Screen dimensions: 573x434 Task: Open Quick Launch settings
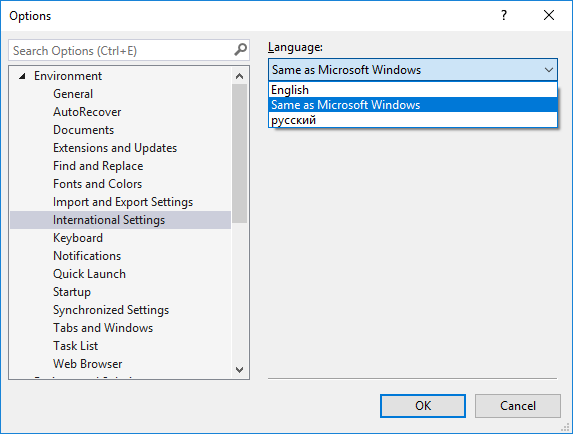89,274
